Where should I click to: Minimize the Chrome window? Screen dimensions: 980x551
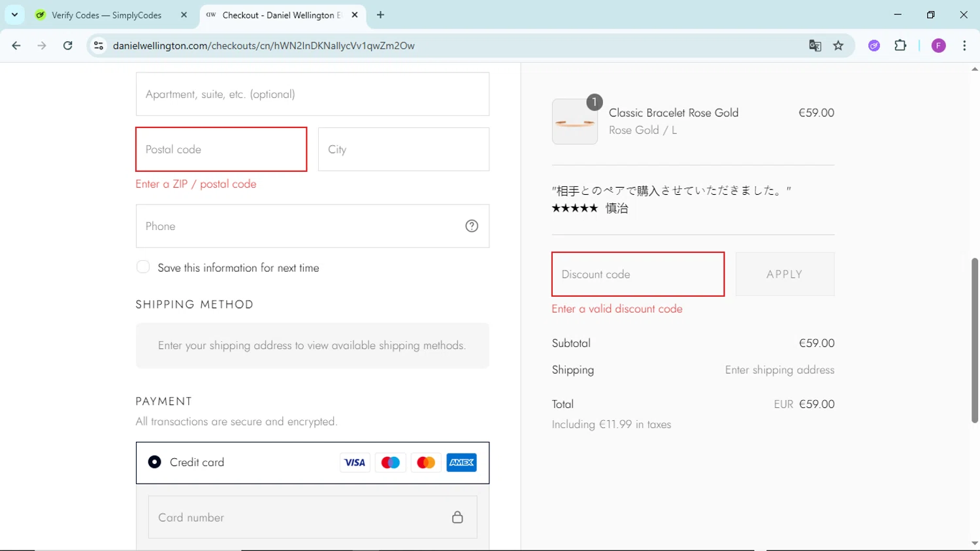tap(898, 14)
